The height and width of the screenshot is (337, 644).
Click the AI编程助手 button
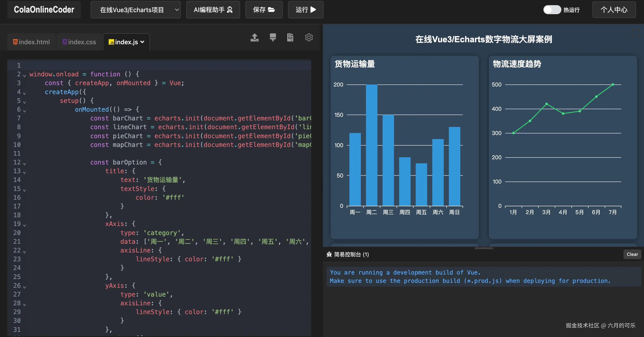[213, 10]
